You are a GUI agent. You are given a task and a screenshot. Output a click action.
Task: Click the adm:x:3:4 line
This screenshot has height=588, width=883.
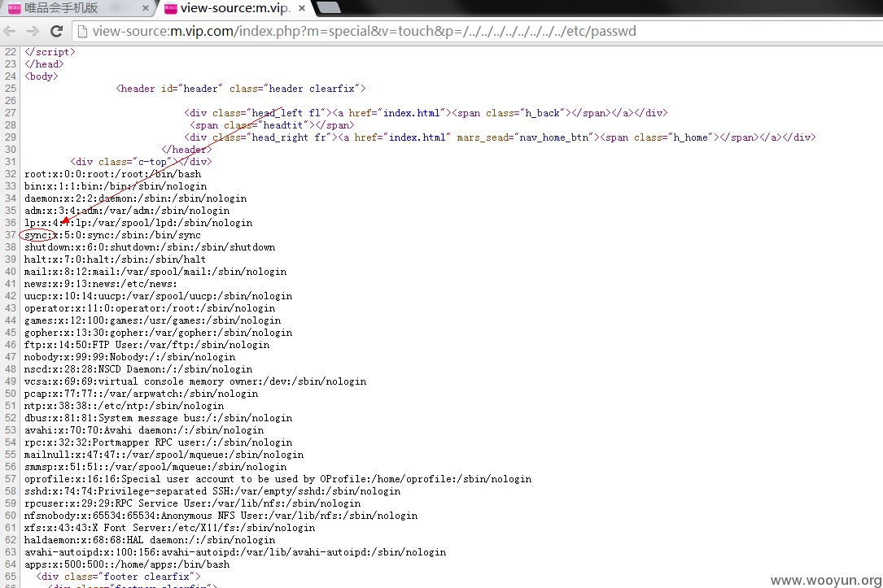[x=127, y=211]
